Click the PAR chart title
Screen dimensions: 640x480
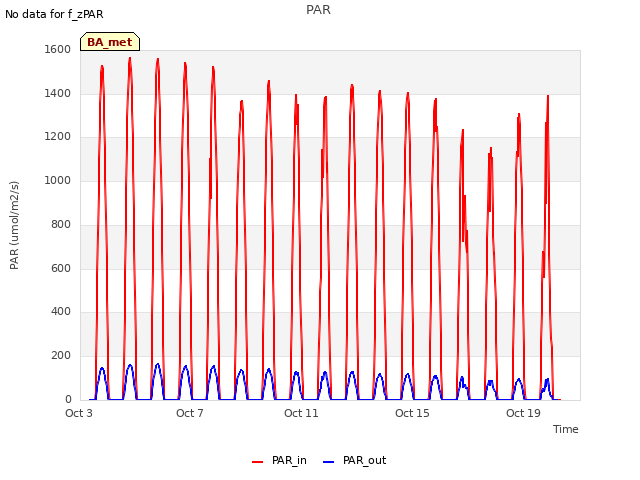click(318, 10)
